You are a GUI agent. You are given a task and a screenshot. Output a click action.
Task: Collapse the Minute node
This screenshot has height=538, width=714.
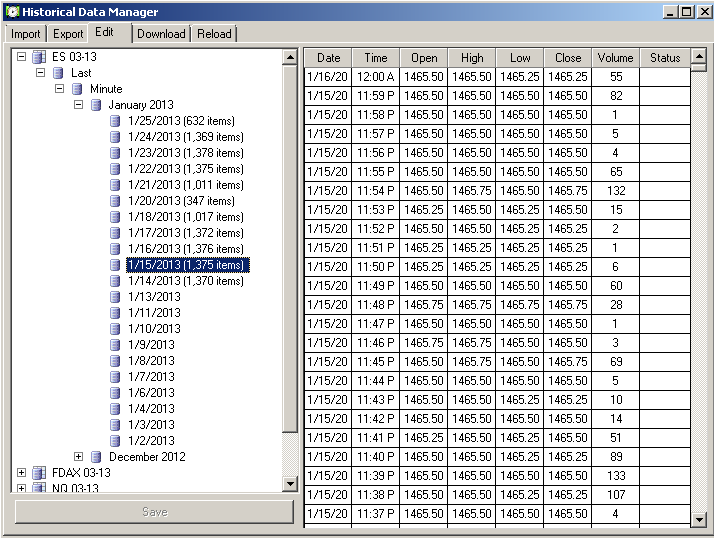[x=60, y=89]
